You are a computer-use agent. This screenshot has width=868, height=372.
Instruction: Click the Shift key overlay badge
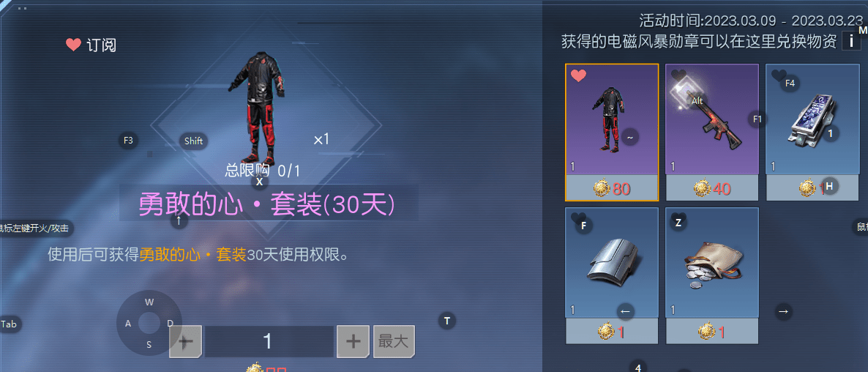click(x=194, y=141)
